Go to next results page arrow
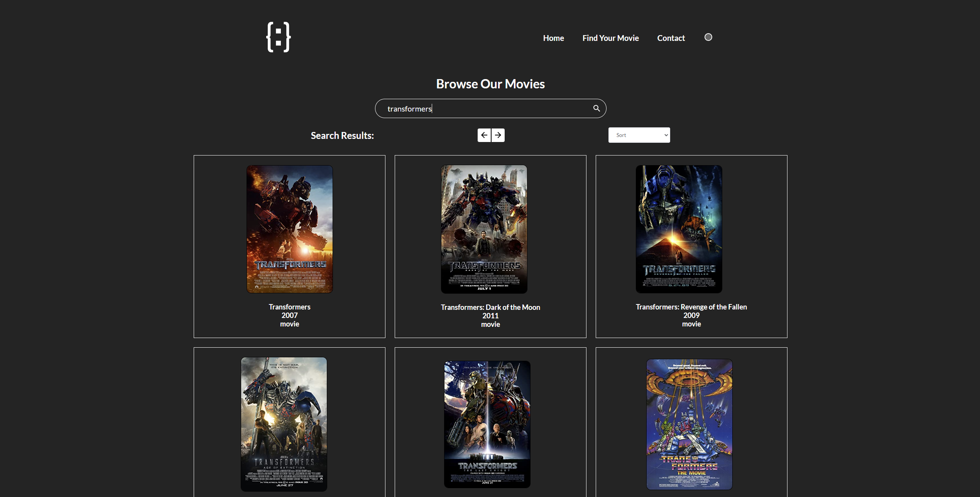The height and width of the screenshot is (497, 980). point(498,135)
